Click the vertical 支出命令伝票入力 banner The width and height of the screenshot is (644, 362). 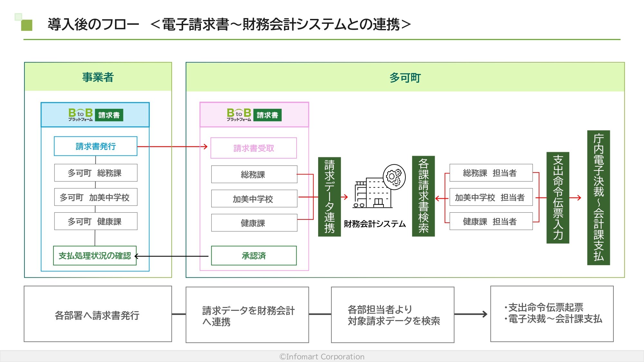[558, 198]
